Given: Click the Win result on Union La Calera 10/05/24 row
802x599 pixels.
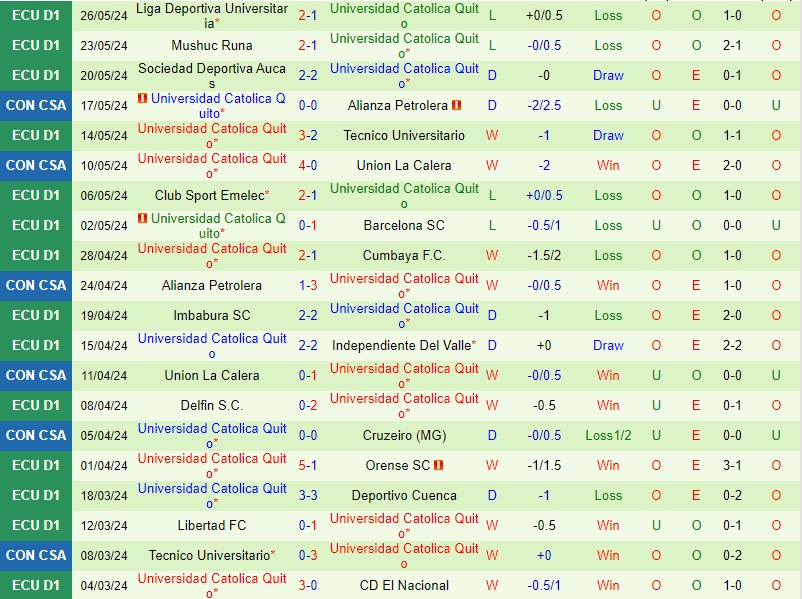Looking at the screenshot, I should coord(608,166).
